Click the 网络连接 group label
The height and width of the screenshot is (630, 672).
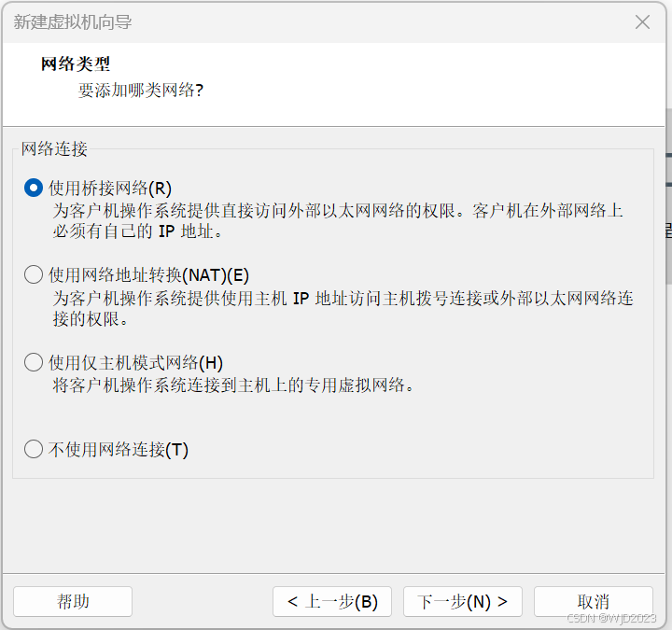pos(54,148)
